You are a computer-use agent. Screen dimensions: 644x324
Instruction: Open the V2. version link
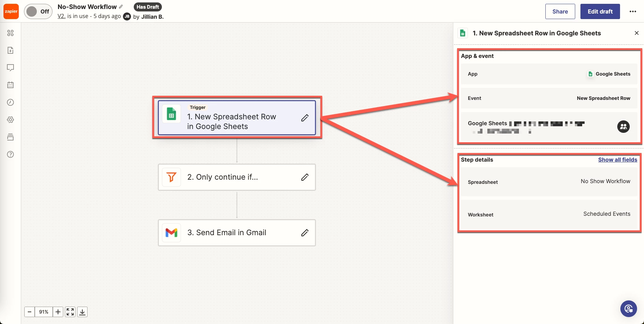pyautogui.click(x=61, y=16)
